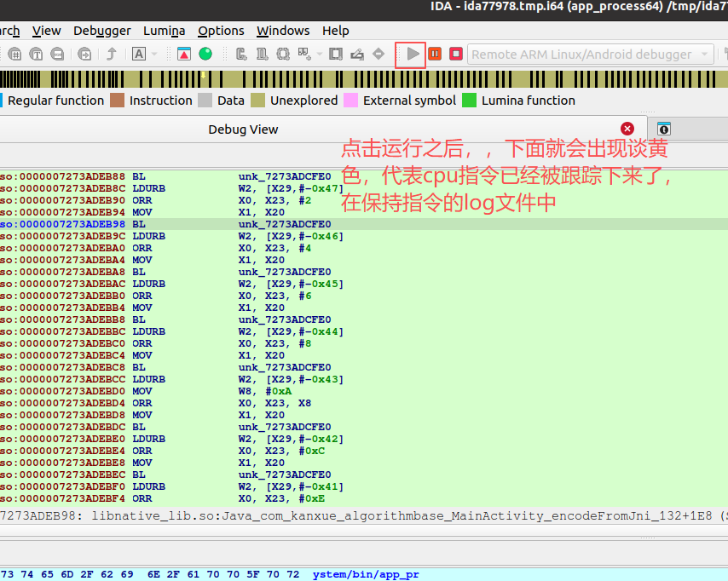Image resolution: width=728 pixels, height=581 pixels.
Task: Click the striped navigation band
Action: point(364,79)
